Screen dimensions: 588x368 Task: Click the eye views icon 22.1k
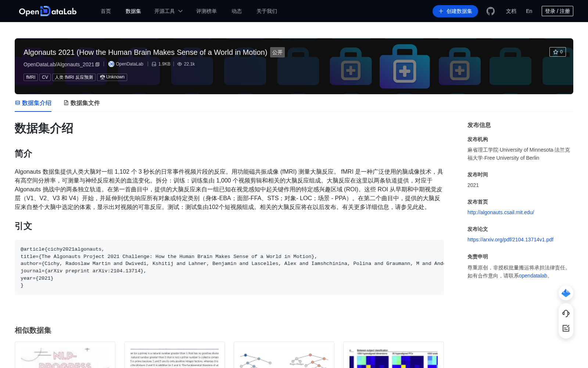[180, 64]
